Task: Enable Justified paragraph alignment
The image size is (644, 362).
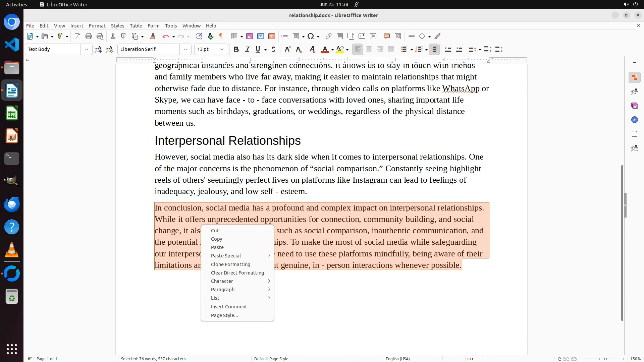Action: click(x=391, y=49)
